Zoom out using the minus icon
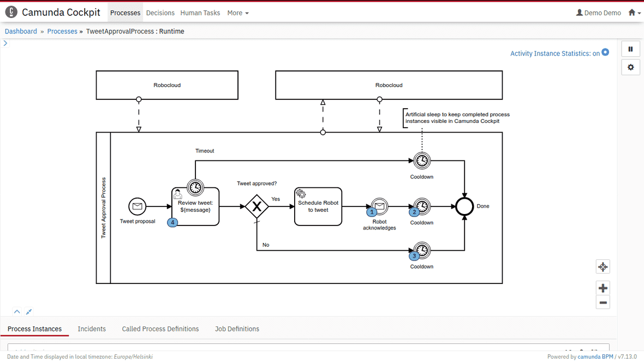 point(603,302)
